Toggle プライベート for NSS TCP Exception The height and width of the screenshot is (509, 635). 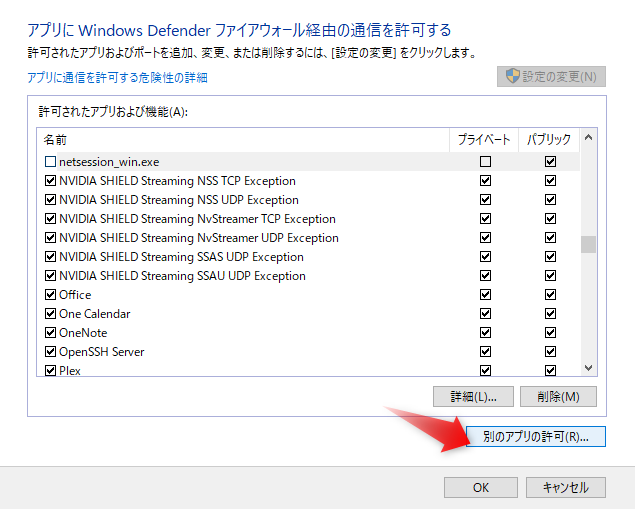[485, 181]
